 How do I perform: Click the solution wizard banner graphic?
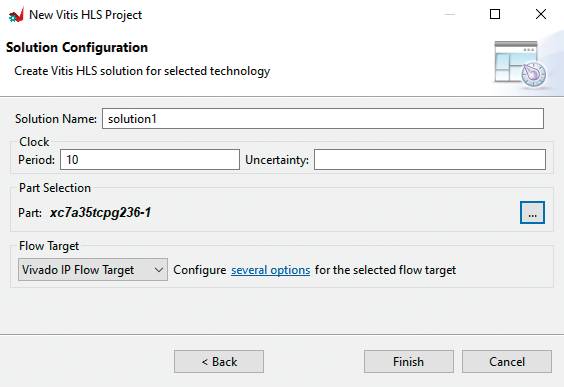[520, 64]
